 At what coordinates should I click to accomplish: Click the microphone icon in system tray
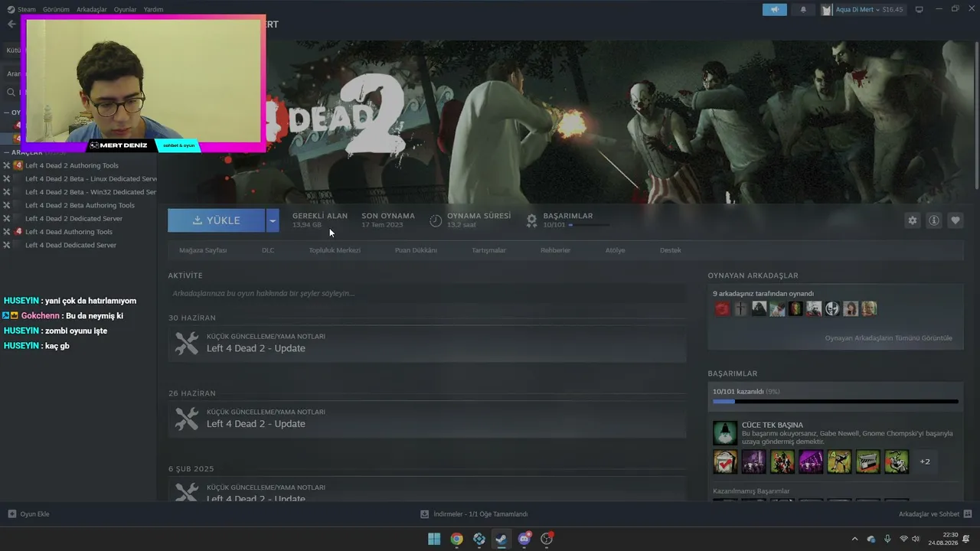887,539
